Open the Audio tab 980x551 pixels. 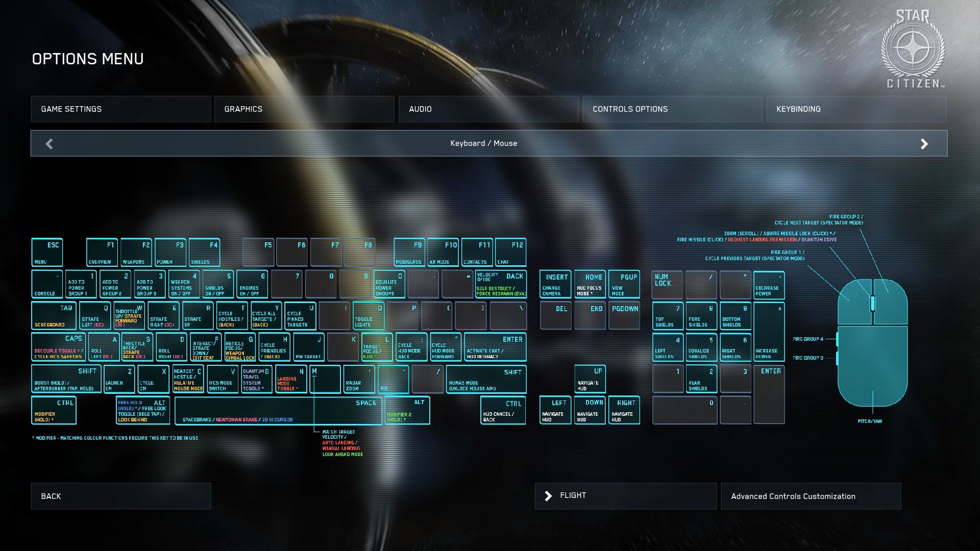[x=488, y=109]
